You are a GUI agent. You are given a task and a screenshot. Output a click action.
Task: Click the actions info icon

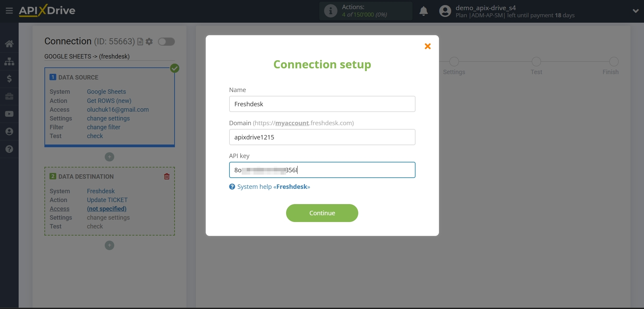(x=330, y=11)
